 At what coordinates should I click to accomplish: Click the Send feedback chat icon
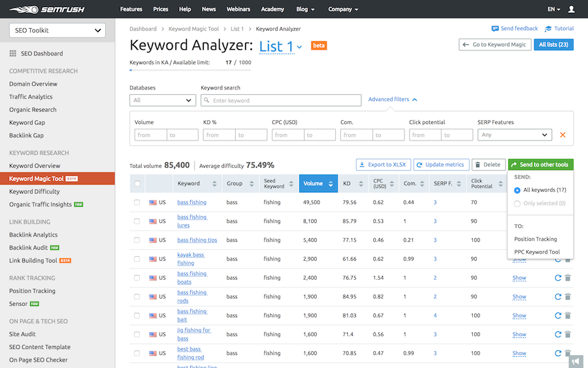click(x=495, y=29)
